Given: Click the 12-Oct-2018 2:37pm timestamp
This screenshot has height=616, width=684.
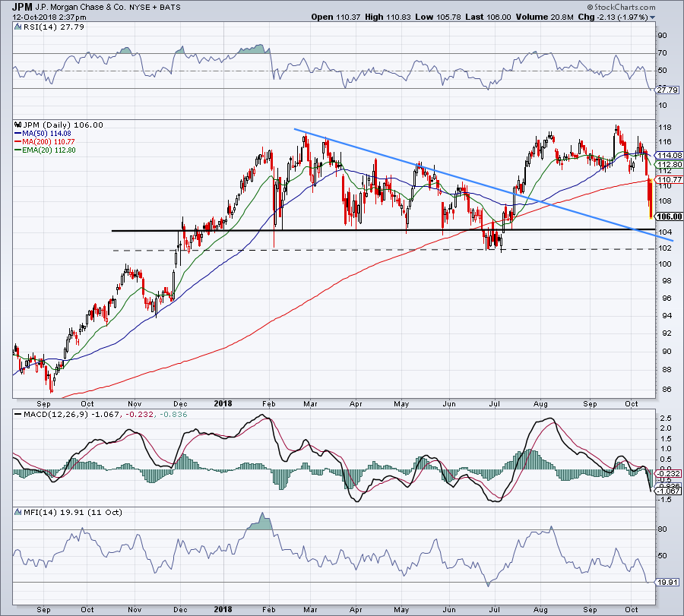Looking at the screenshot, I should pos(49,17).
